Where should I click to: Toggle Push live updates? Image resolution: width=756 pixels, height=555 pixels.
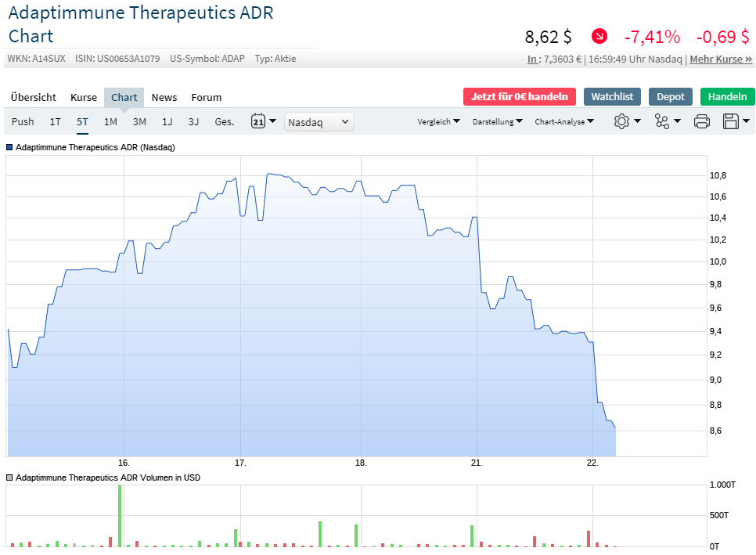(23, 121)
